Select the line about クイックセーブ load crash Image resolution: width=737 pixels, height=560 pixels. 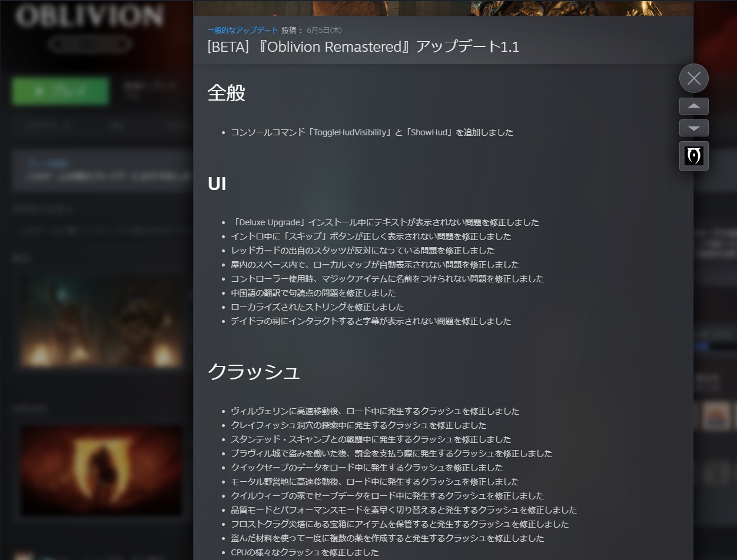pyautogui.click(x=367, y=468)
